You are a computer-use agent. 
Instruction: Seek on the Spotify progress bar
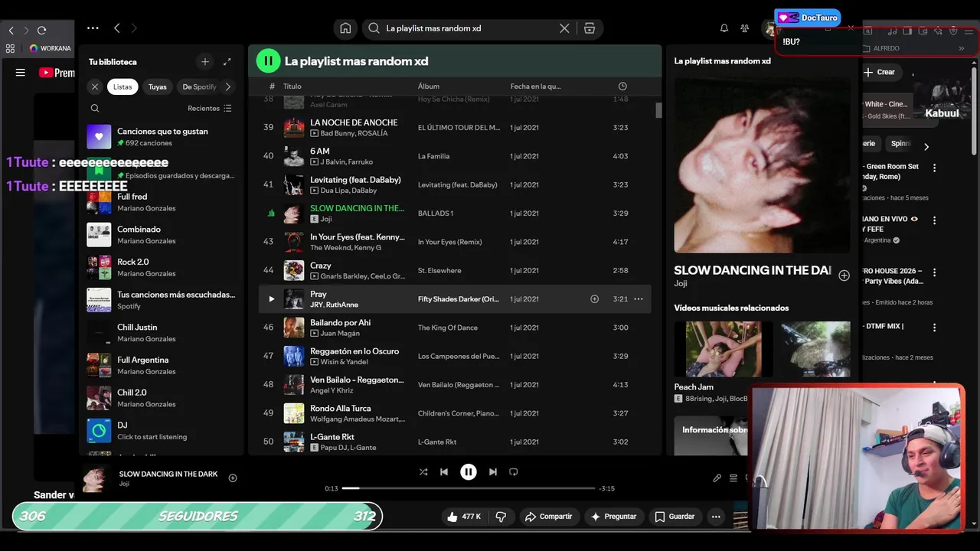point(469,488)
